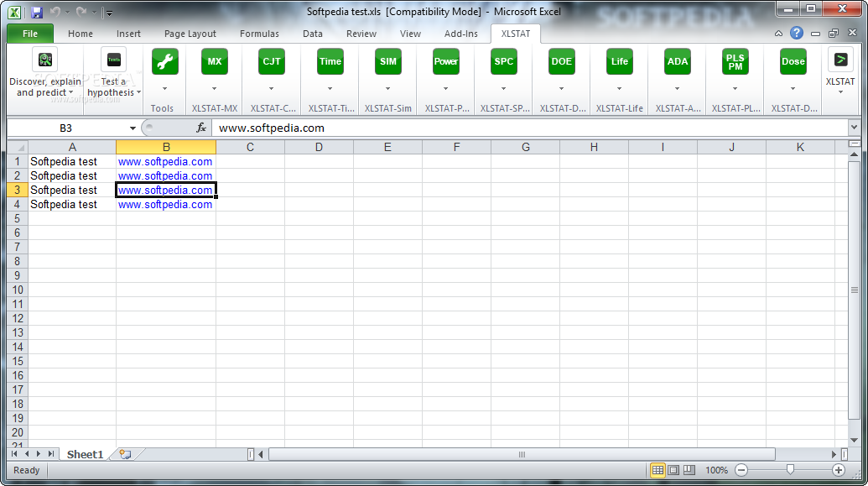
Task: Click the zoom slider handle
Action: click(x=790, y=470)
